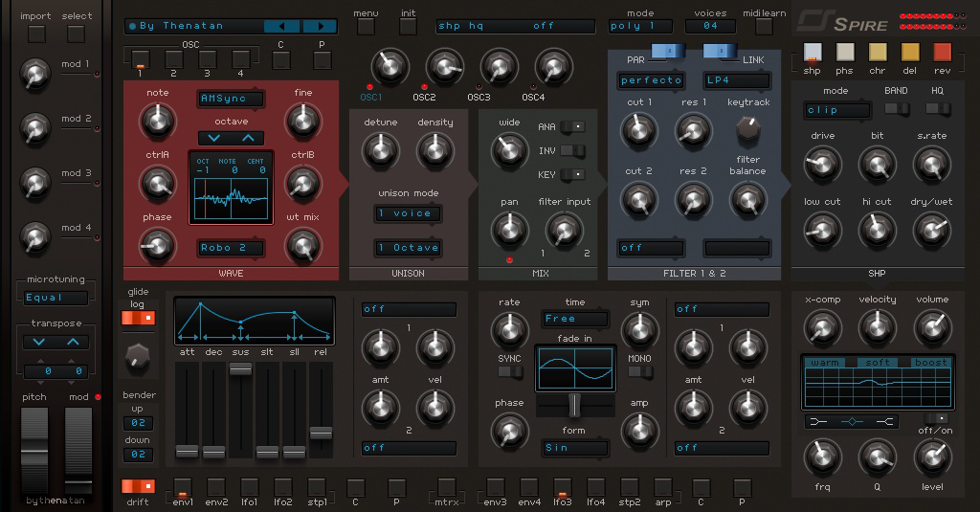The width and height of the screenshot is (980, 512).
Task: Click the glide knob
Action: click(x=138, y=357)
